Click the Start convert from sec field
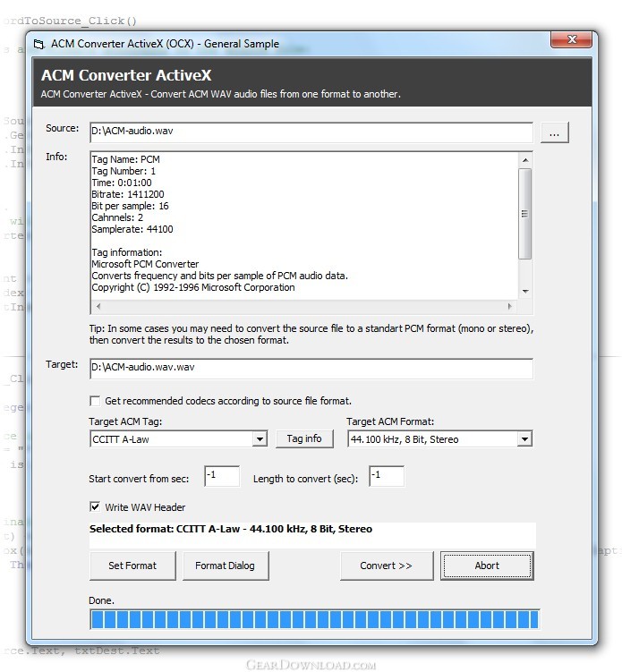622x672 pixels. [x=222, y=476]
